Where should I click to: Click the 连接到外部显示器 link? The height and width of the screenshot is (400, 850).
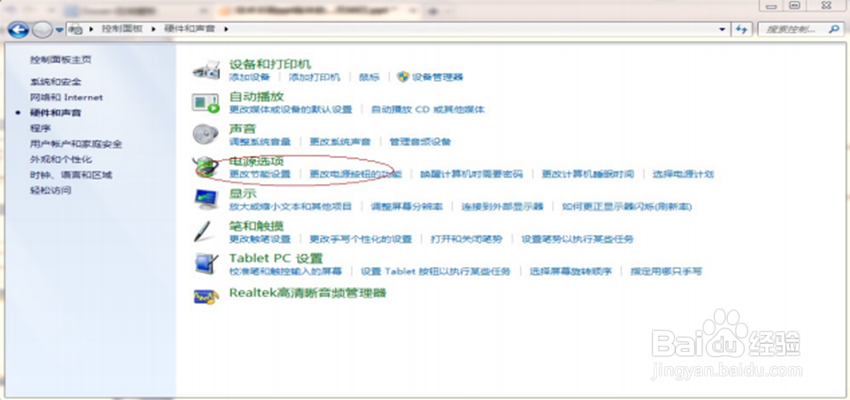(x=502, y=207)
